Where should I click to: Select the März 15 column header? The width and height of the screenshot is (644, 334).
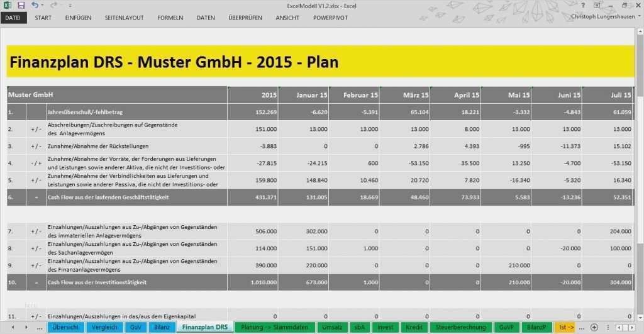[404, 95]
